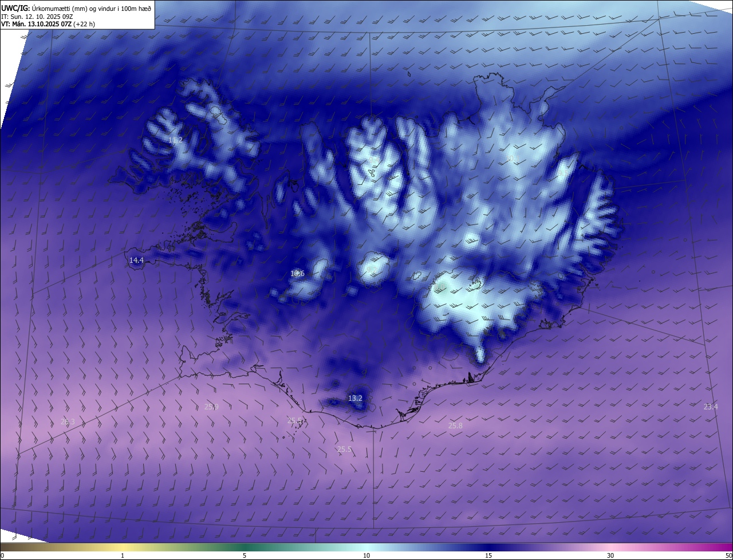Click the '0' tick on the color scale
Viewport: 733px width, 560px height.
pos(2,555)
